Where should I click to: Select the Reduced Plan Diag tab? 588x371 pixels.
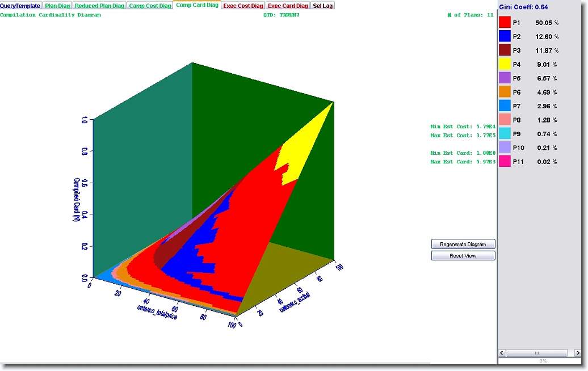click(99, 6)
